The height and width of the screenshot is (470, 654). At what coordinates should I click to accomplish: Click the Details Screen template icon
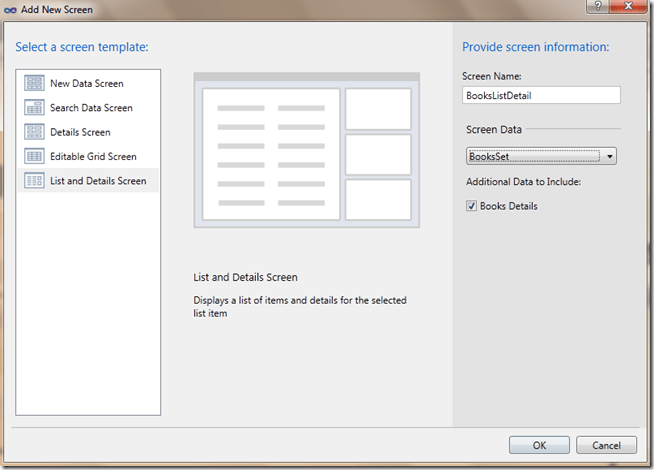click(33, 132)
